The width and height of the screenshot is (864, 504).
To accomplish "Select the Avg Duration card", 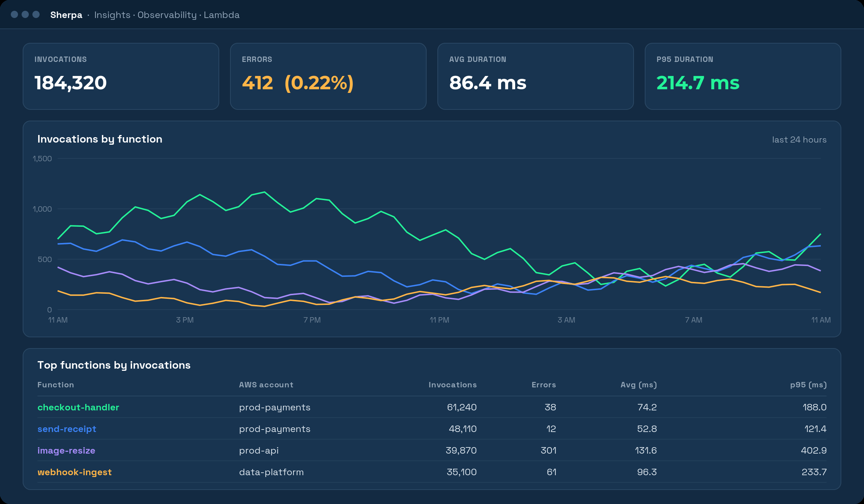I will pyautogui.click(x=536, y=76).
